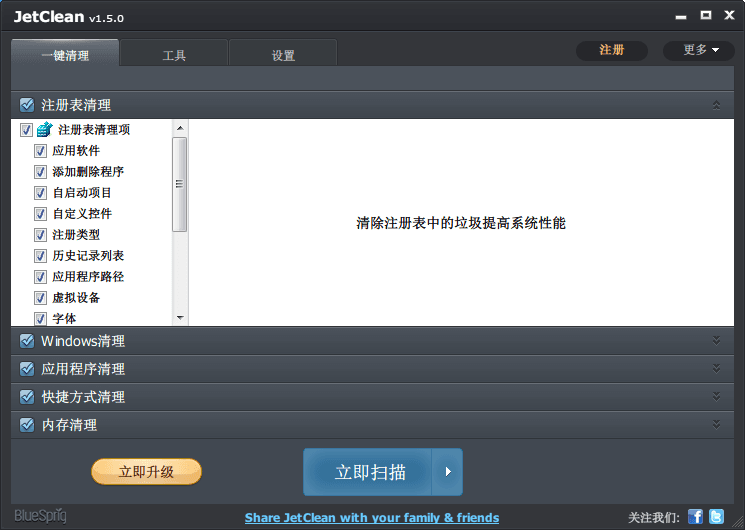The width and height of the screenshot is (745, 530).
Task: Uncheck the 虚拟设备 checkbox
Action: [40, 298]
